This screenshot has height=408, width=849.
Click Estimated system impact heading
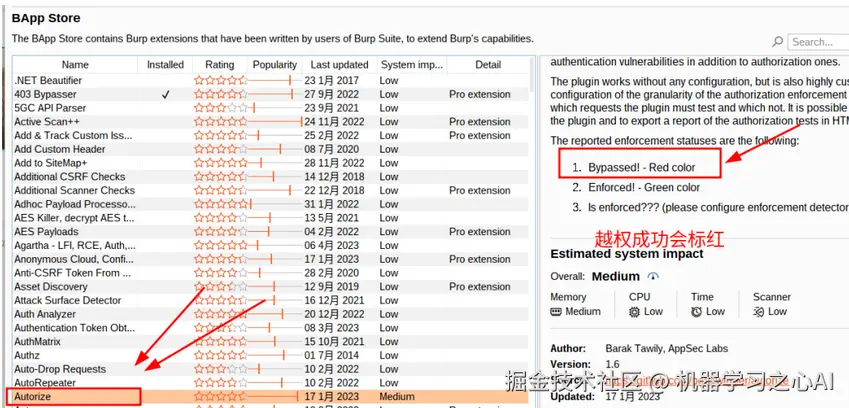(627, 254)
